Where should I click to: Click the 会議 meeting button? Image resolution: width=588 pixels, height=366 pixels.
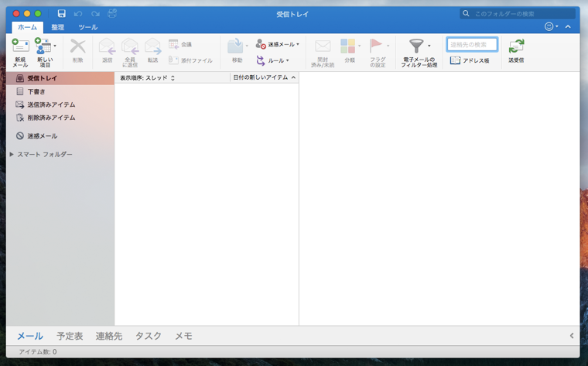click(180, 44)
